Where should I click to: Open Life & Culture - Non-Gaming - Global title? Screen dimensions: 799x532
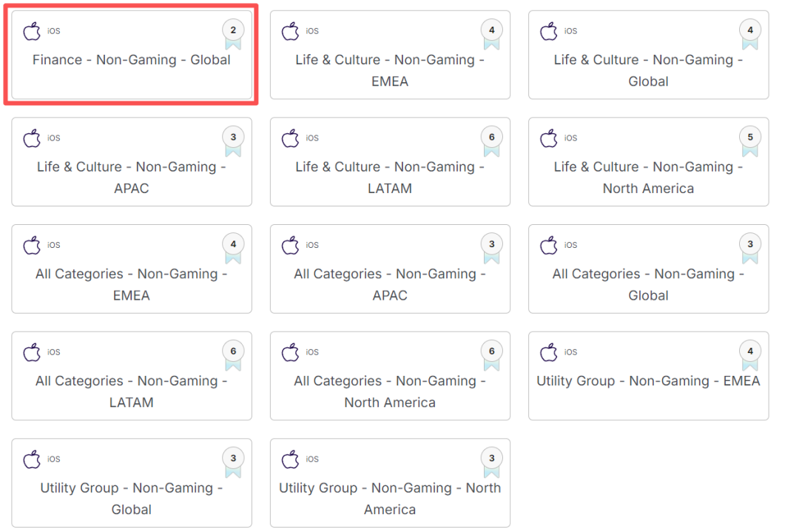click(648, 70)
